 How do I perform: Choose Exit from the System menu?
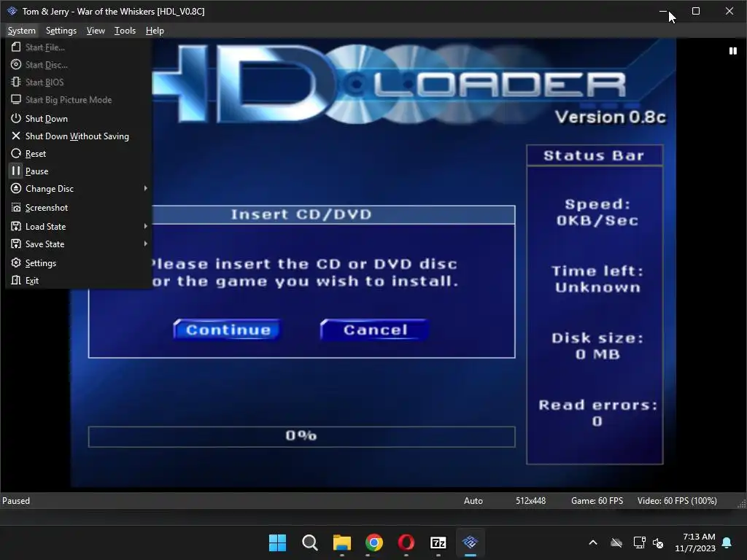pyautogui.click(x=79, y=281)
